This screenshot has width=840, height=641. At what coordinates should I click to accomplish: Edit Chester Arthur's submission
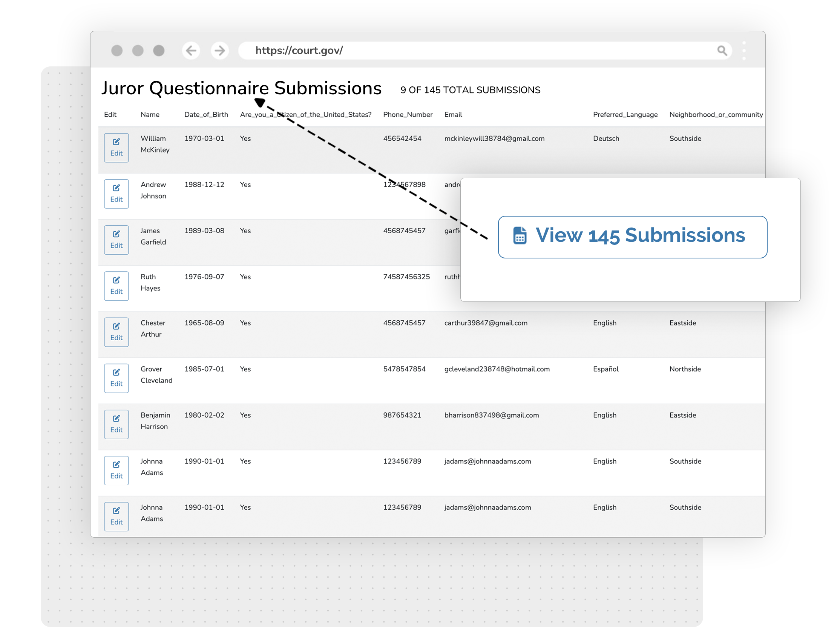(x=116, y=332)
